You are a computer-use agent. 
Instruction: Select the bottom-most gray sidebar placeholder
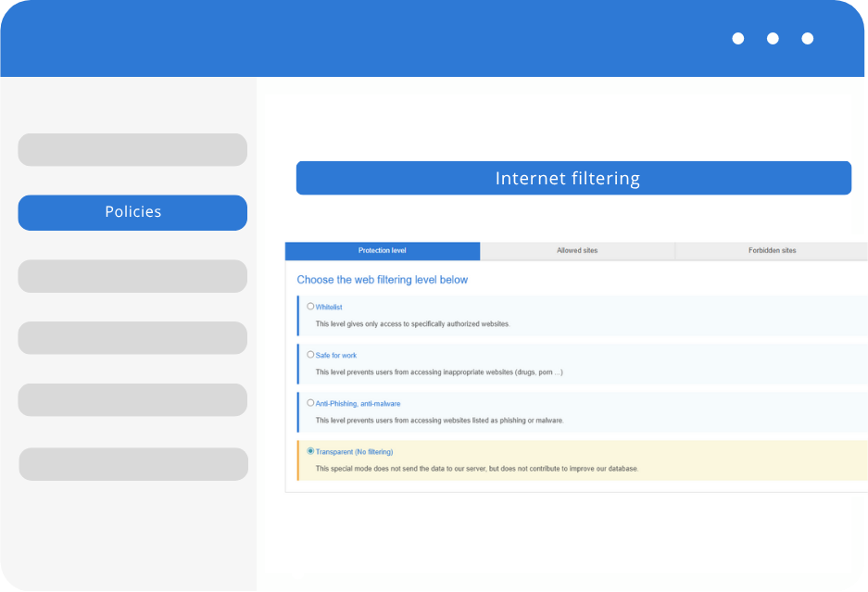133,464
